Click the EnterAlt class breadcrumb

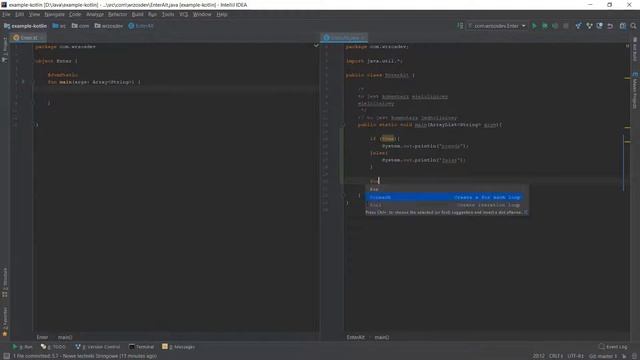tap(141, 26)
